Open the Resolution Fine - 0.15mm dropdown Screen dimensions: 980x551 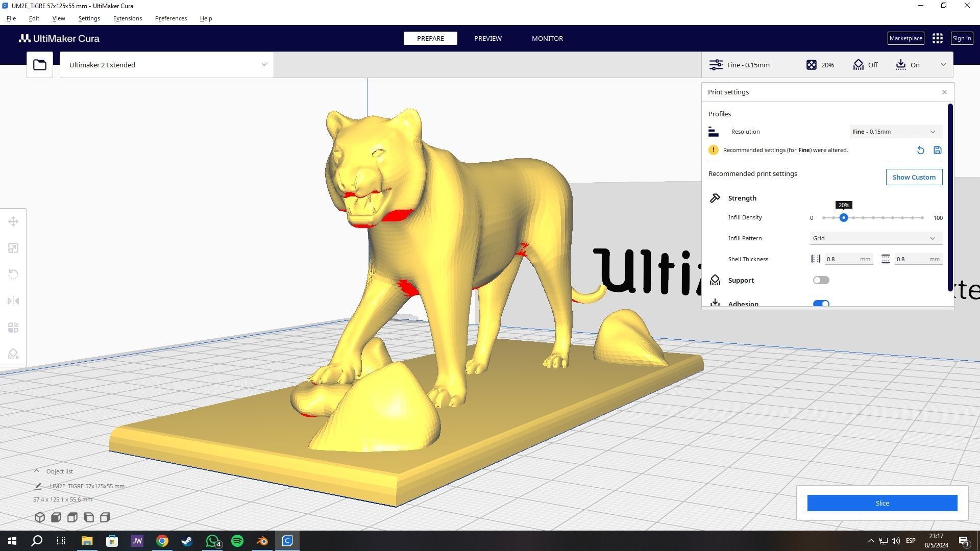(896, 132)
